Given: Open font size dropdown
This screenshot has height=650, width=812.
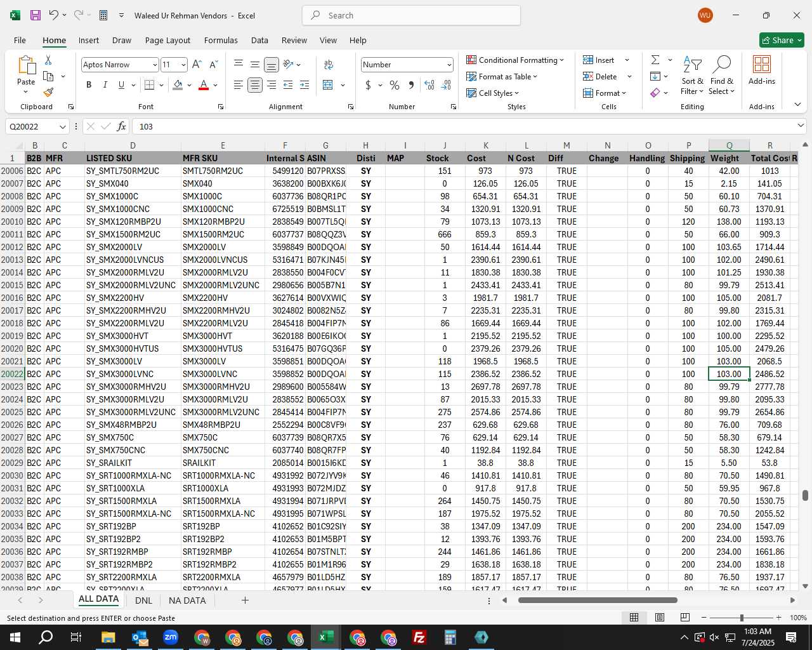Looking at the screenshot, I should coord(183,65).
